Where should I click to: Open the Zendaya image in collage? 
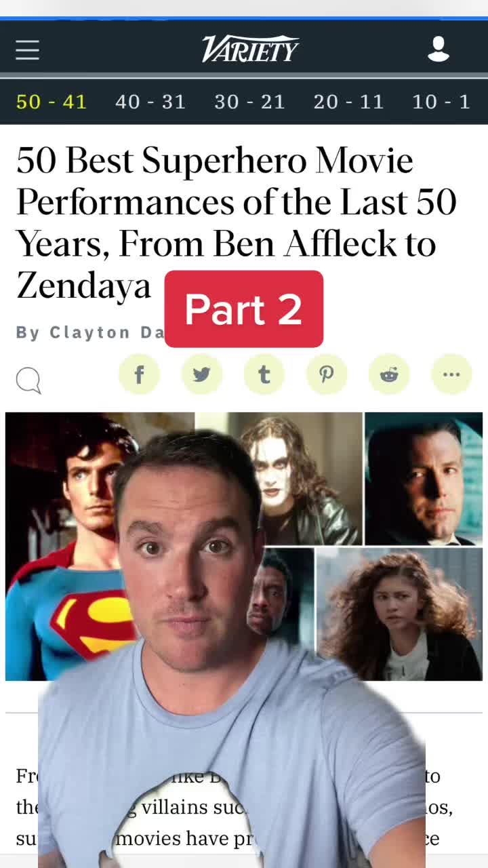pos(399,614)
